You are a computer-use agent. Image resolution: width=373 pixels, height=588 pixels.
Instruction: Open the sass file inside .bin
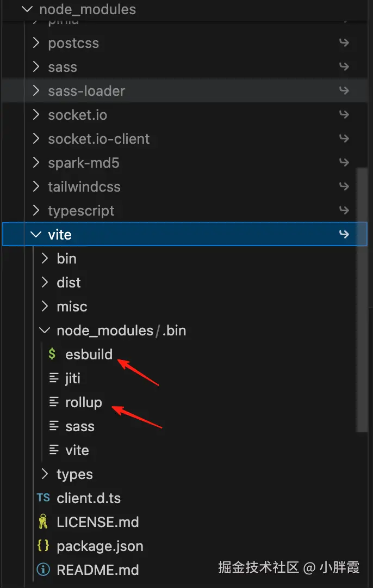coord(79,426)
